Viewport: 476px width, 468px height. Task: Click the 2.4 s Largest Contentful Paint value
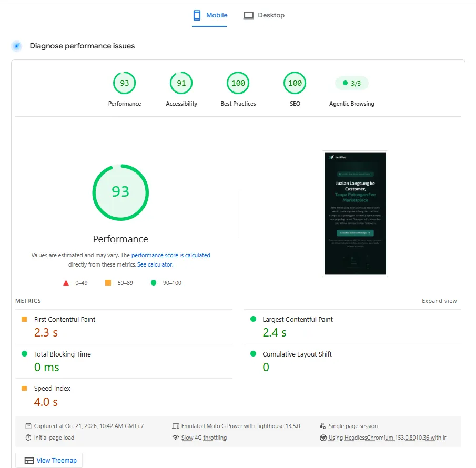(275, 333)
